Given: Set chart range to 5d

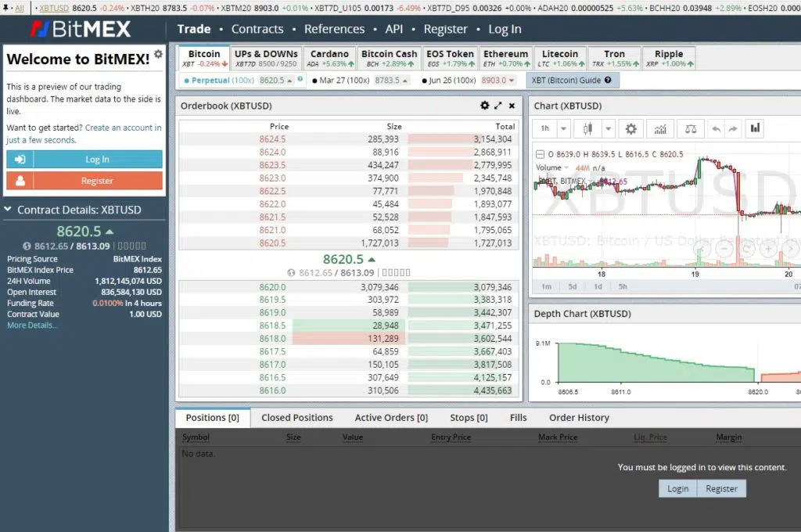Looking at the screenshot, I should coord(572,286).
